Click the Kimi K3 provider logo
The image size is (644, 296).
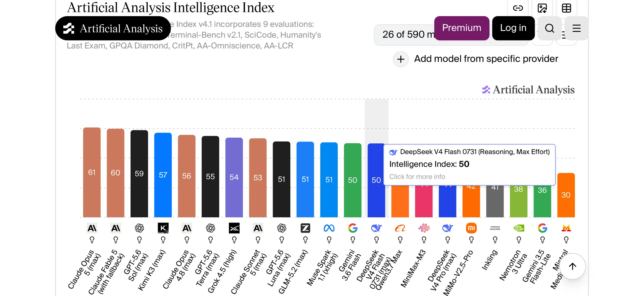coord(163,228)
